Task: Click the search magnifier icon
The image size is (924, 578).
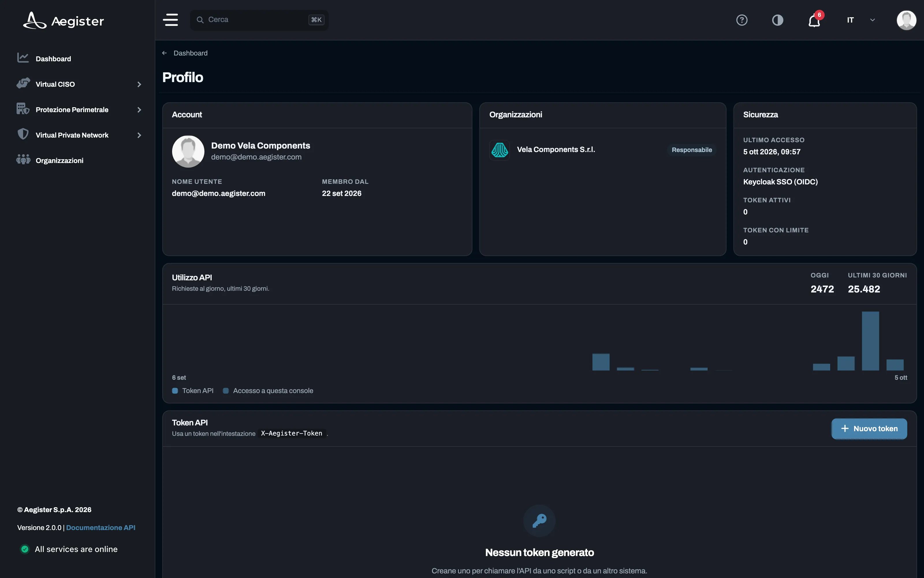Action: pyautogui.click(x=200, y=20)
